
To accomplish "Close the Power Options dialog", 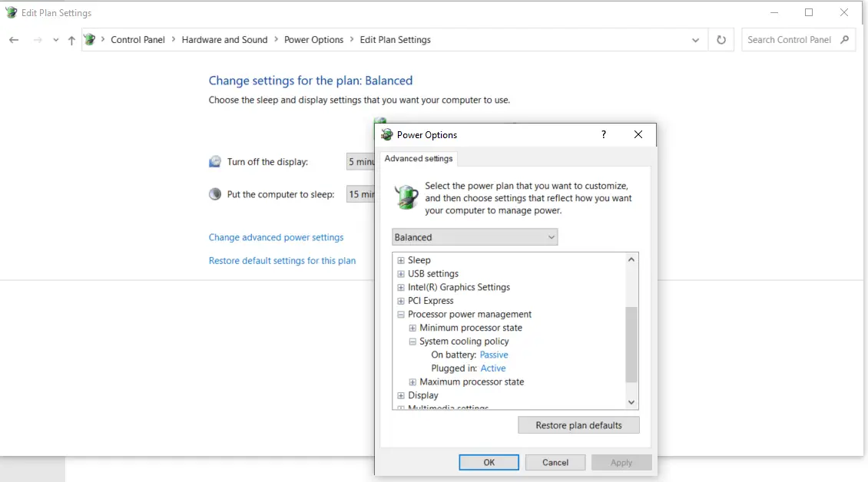I will click(638, 134).
